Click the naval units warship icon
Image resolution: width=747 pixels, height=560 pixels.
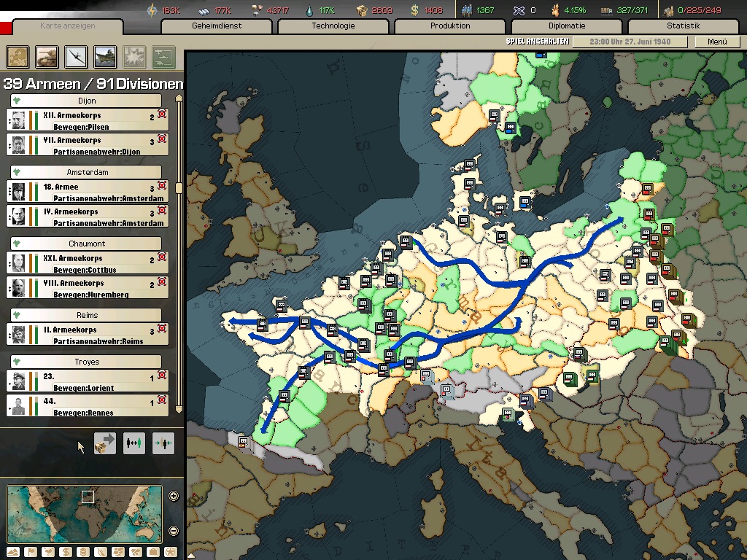click(105, 56)
